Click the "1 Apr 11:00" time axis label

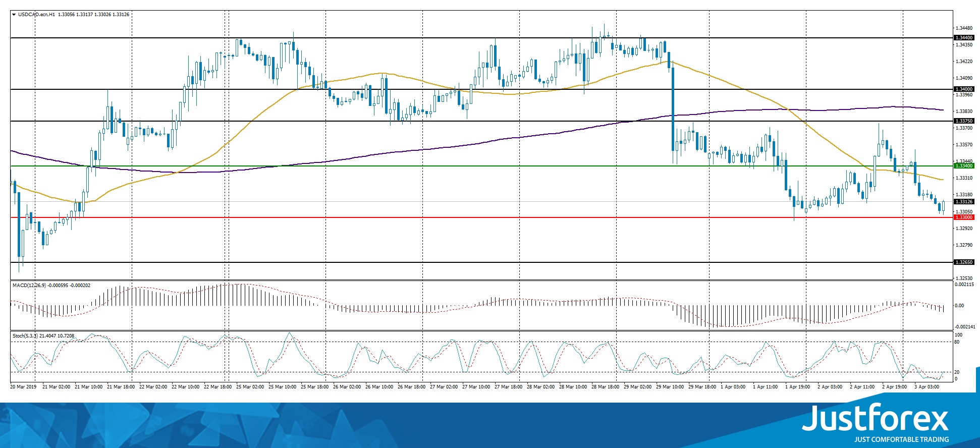point(766,387)
